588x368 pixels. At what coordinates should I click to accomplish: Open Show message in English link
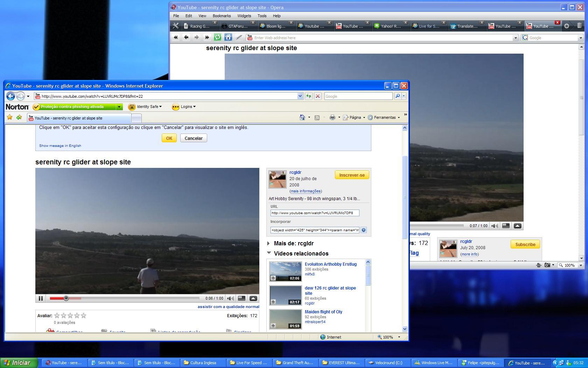point(60,145)
